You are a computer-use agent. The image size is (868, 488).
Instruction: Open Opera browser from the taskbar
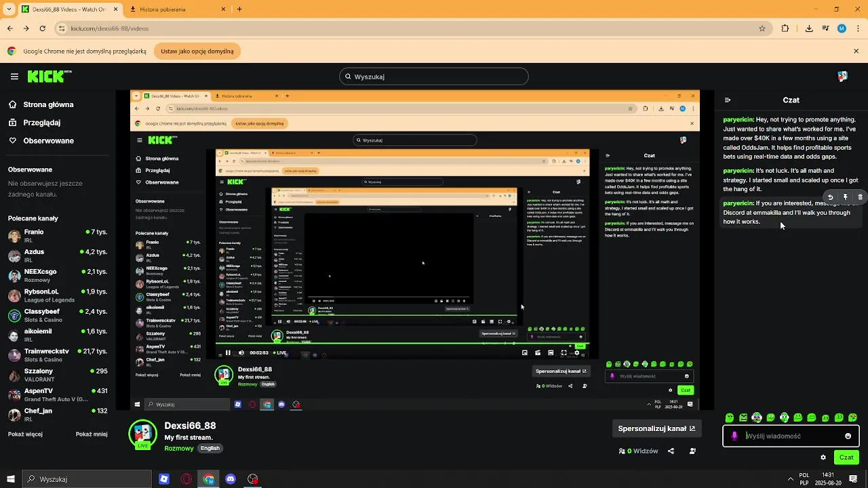tap(186, 479)
